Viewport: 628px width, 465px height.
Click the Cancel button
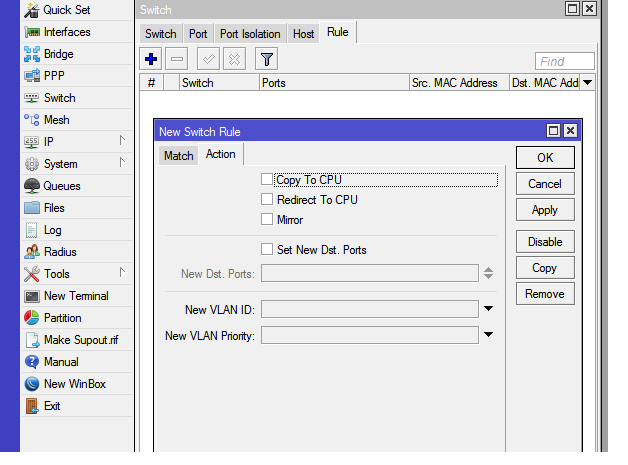pos(545,184)
